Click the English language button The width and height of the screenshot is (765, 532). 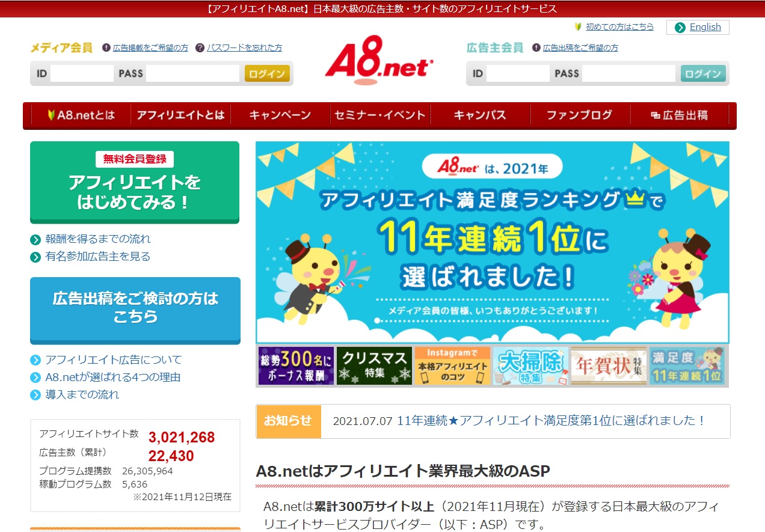pyautogui.click(x=698, y=27)
